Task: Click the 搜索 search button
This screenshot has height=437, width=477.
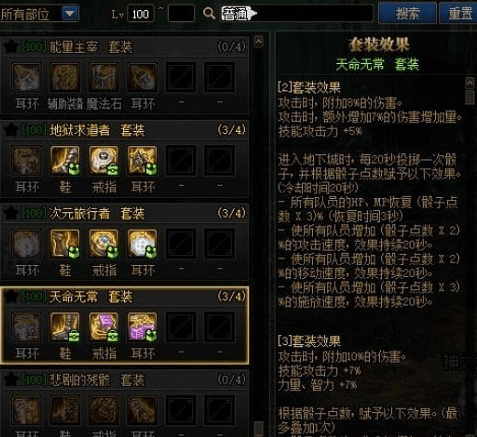Action: click(x=407, y=13)
